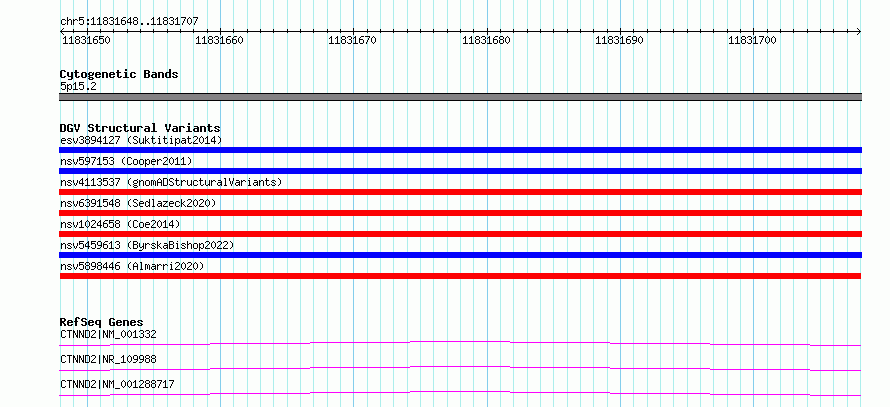The height and width of the screenshot is (407, 890).
Task: Open variant nsv5459613 (ByrskaBishop2022) label
Action: (147, 245)
